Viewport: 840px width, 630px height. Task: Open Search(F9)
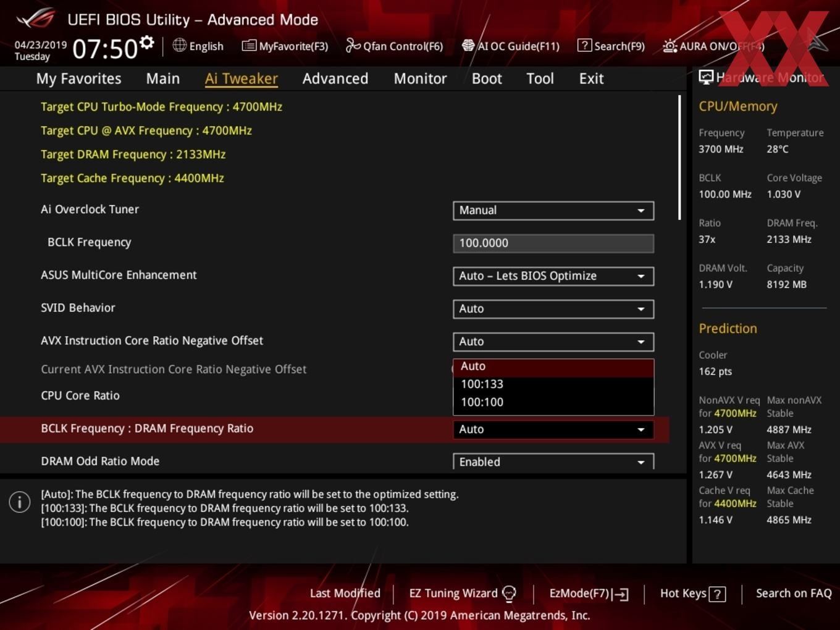point(611,46)
